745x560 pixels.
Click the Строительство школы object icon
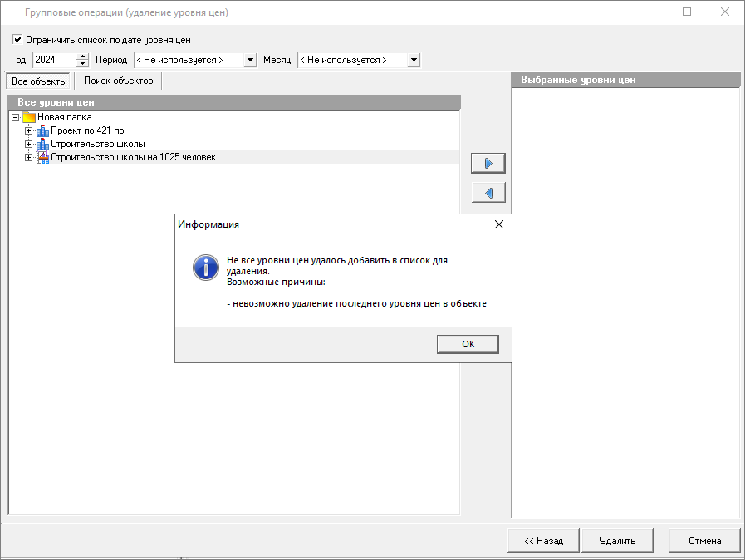point(42,144)
